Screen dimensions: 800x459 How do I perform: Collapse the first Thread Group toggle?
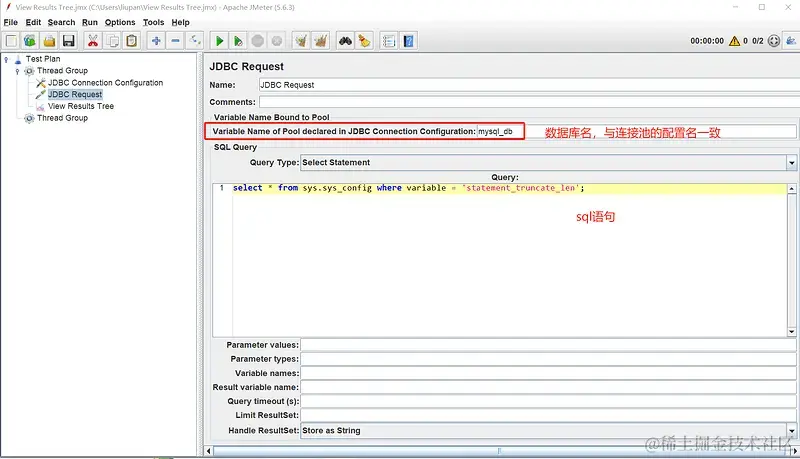click(17, 71)
